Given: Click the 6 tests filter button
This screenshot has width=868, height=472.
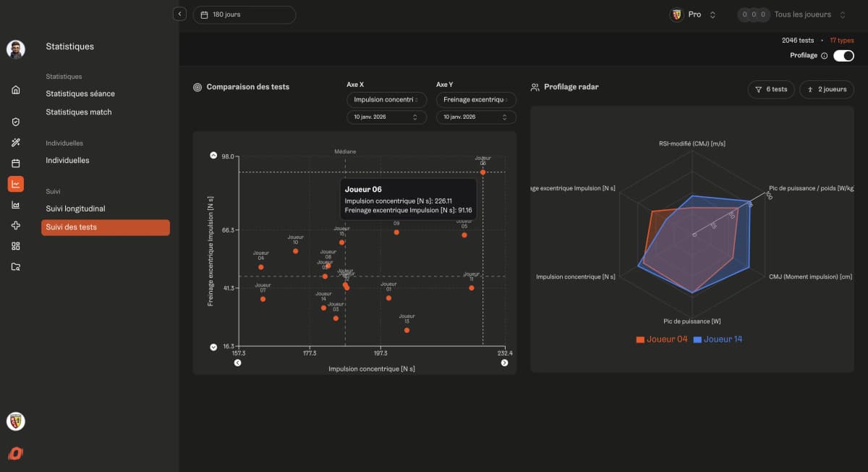Looking at the screenshot, I should point(771,90).
